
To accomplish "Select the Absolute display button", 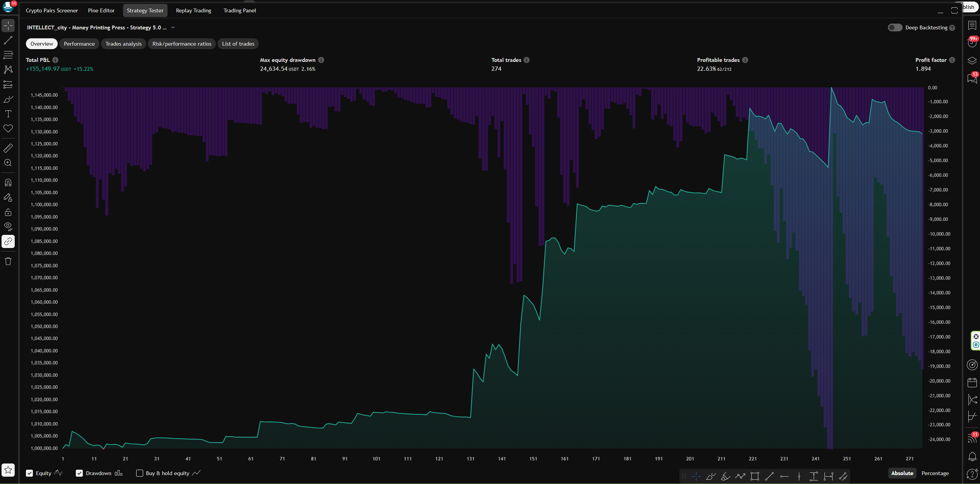I will pos(902,473).
